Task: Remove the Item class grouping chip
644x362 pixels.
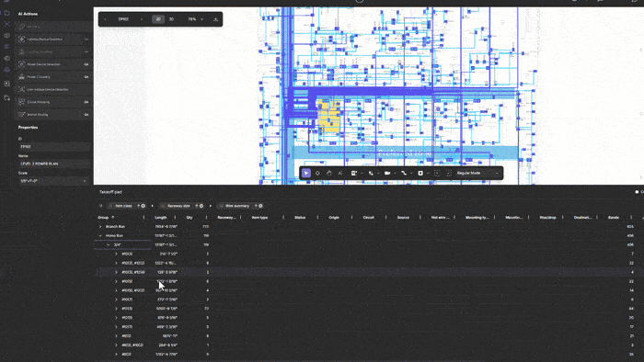Action: 144,206
